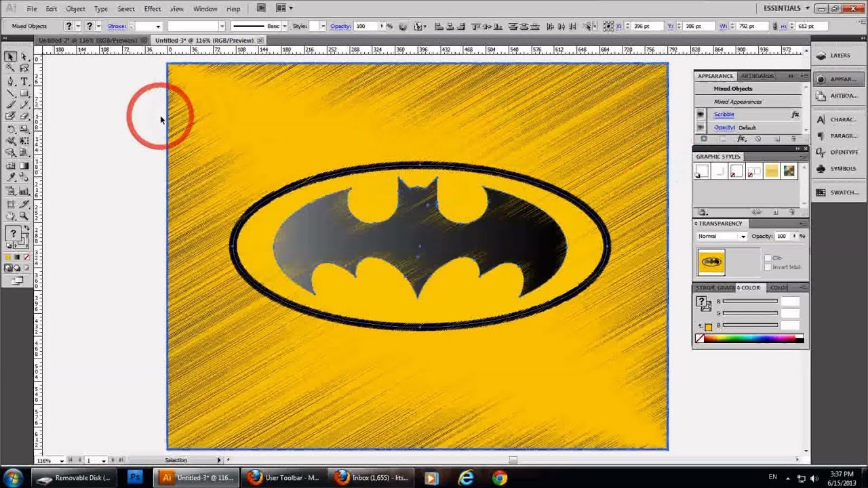
Task: Open the ESSENTIALS workspace switcher
Action: [x=787, y=8]
